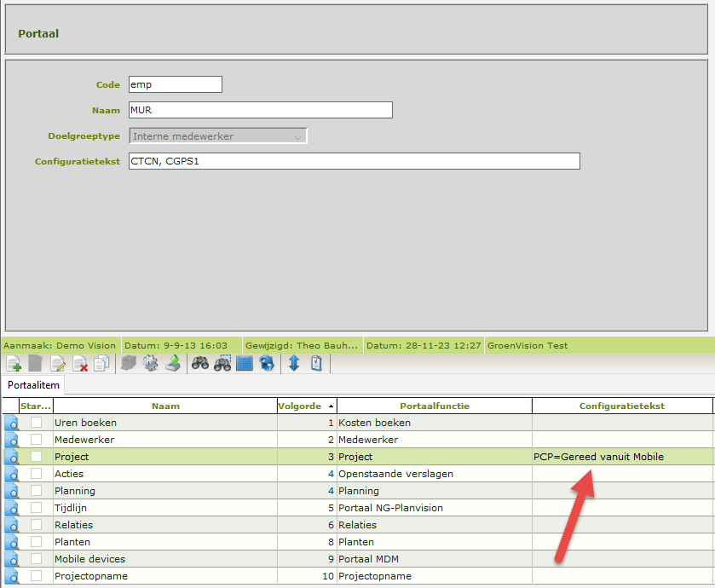
Task: Open detail magnifier icon for Uren boeken row
Action: 12,423
